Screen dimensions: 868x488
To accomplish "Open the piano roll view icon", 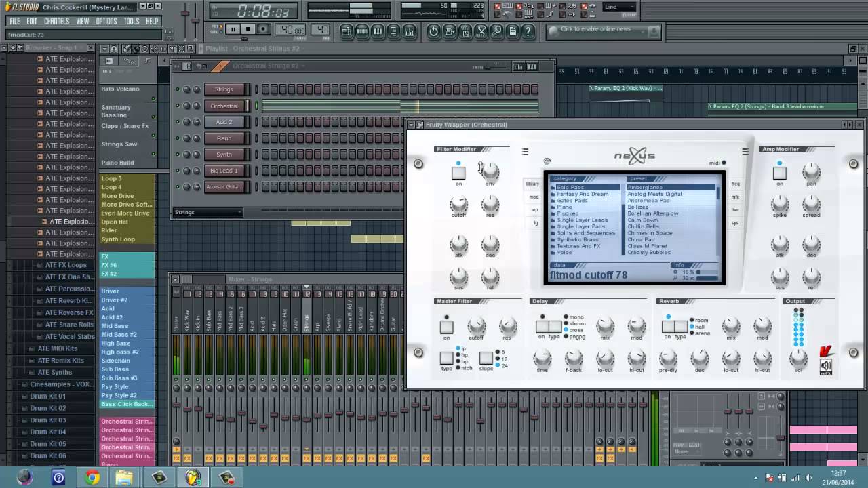I will tap(378, 31).
